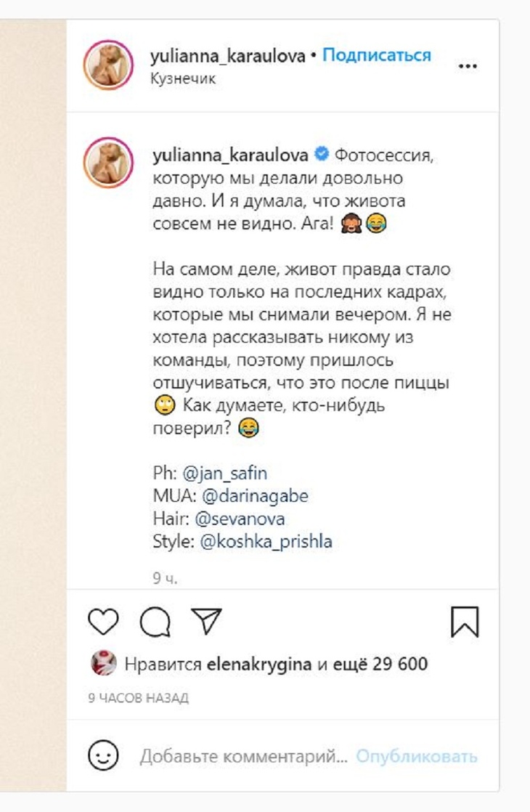Like the post with heart icon
Screen dimensions: 530x812
[x=103, y=623]
